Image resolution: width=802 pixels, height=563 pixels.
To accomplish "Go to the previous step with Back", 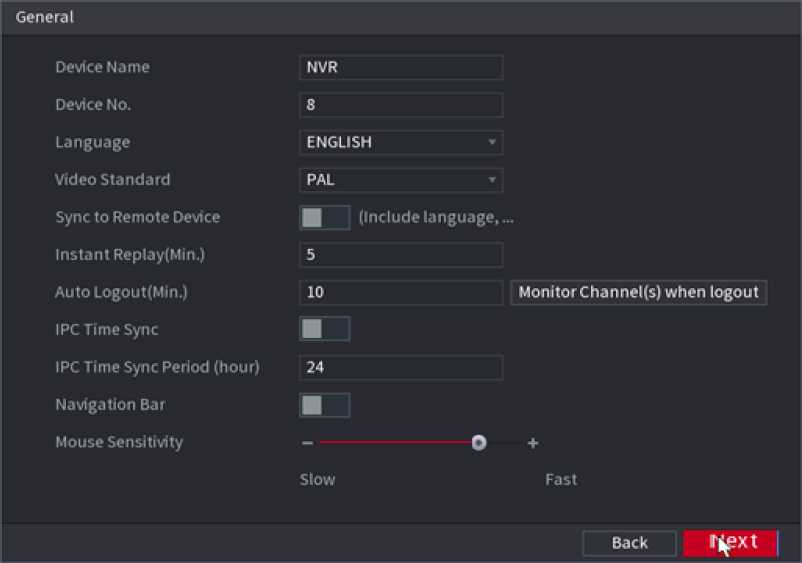I will click(x=629, y=542).
